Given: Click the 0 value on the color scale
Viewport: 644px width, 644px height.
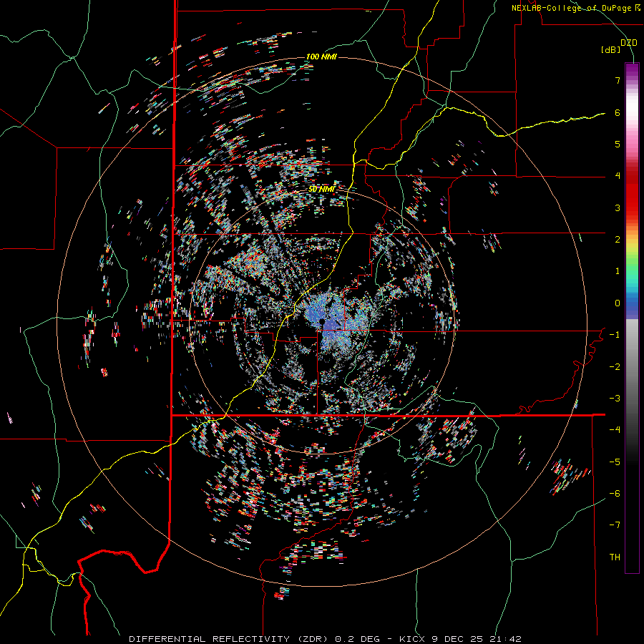Looking at the screenshot, I should (618, 303).
